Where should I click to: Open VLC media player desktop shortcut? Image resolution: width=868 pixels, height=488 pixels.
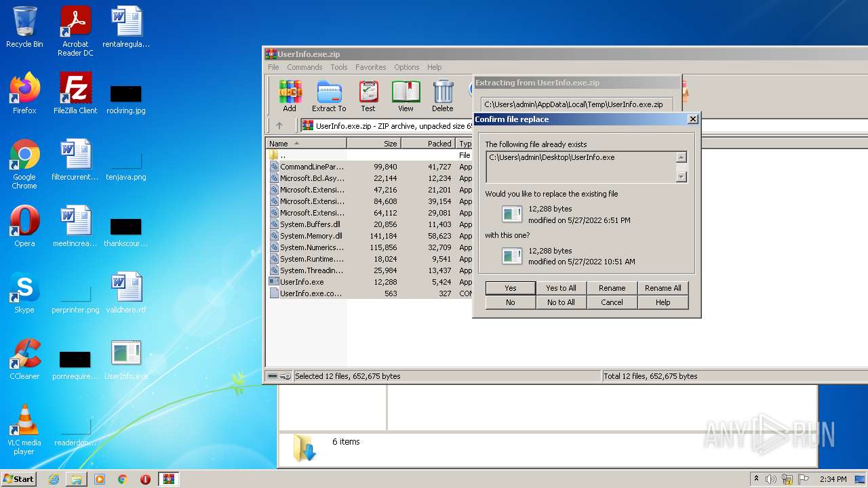(24, 430)
